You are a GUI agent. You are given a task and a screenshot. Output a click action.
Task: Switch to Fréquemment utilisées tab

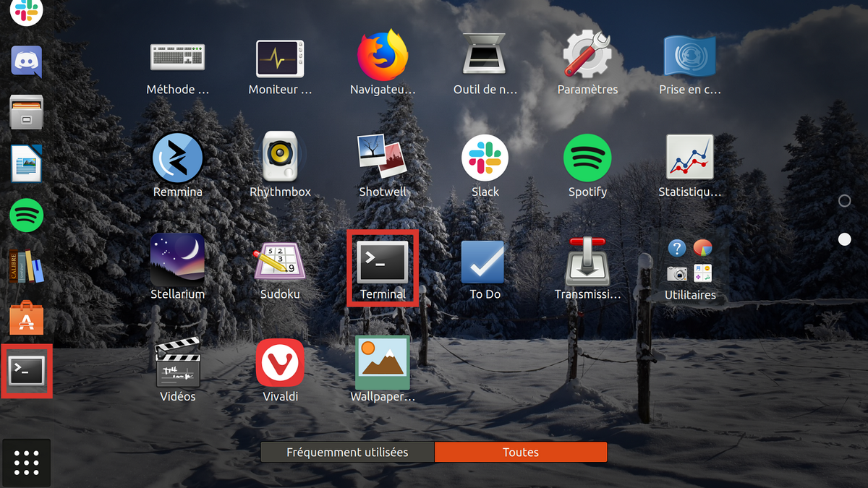click(x=347, y=453)
